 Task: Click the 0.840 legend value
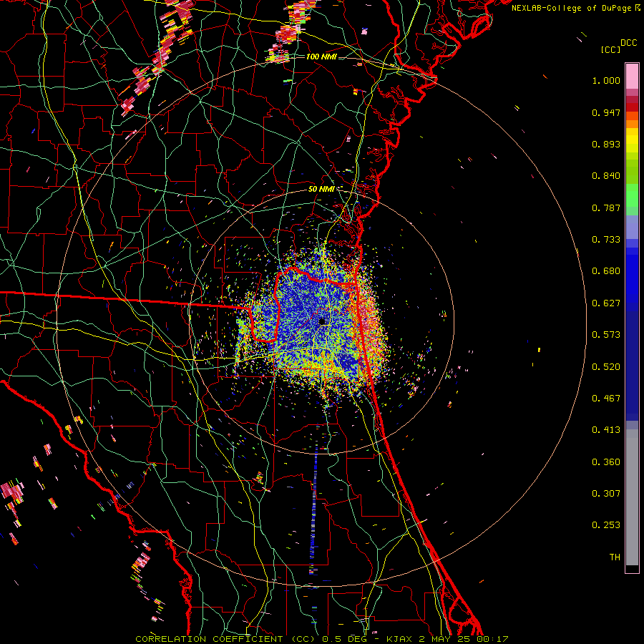[606, 176]
